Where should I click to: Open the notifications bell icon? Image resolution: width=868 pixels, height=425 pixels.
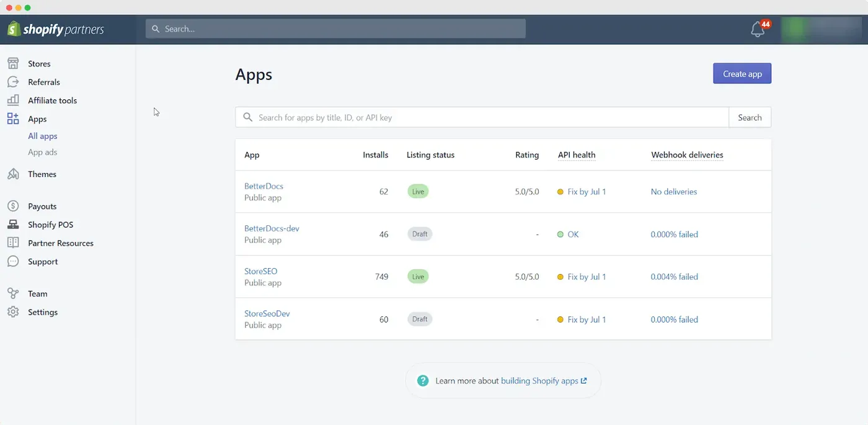758,29
